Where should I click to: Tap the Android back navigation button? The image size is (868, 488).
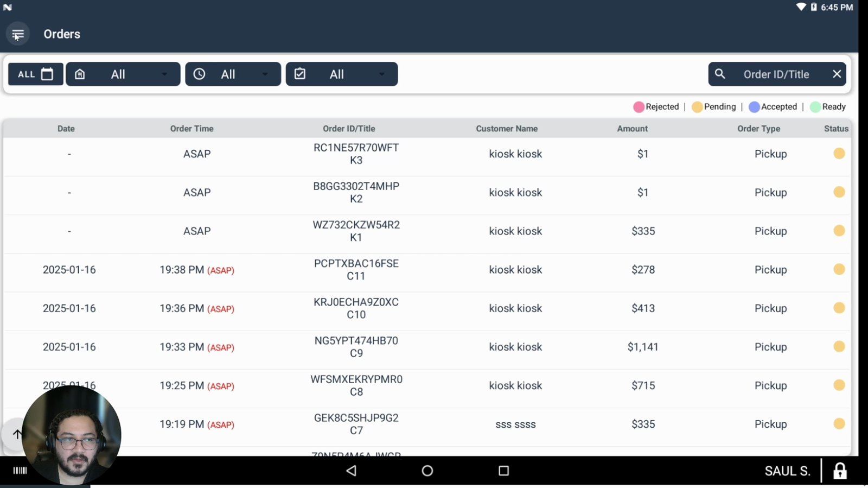(x=351, y=471)
